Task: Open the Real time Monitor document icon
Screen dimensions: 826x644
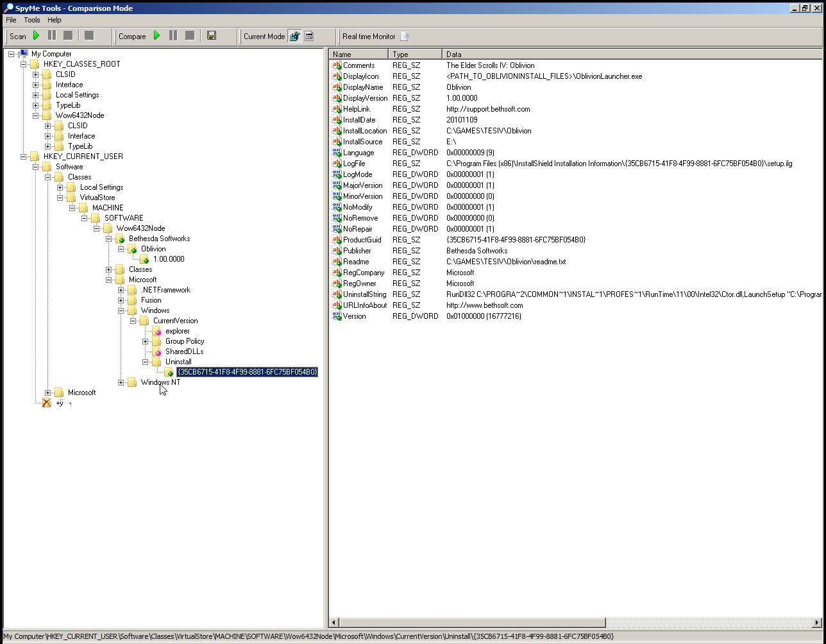Action: pyautogui.click(x=405, y=37)
